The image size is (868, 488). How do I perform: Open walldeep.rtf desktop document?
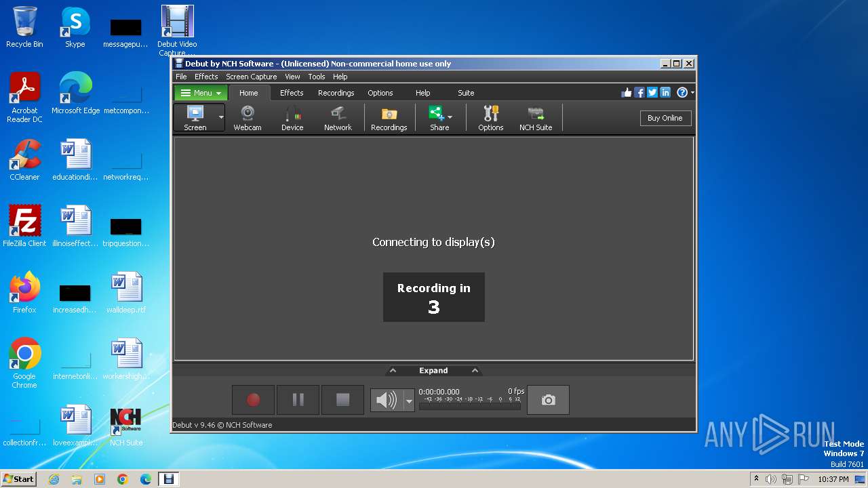pos(126,293)
